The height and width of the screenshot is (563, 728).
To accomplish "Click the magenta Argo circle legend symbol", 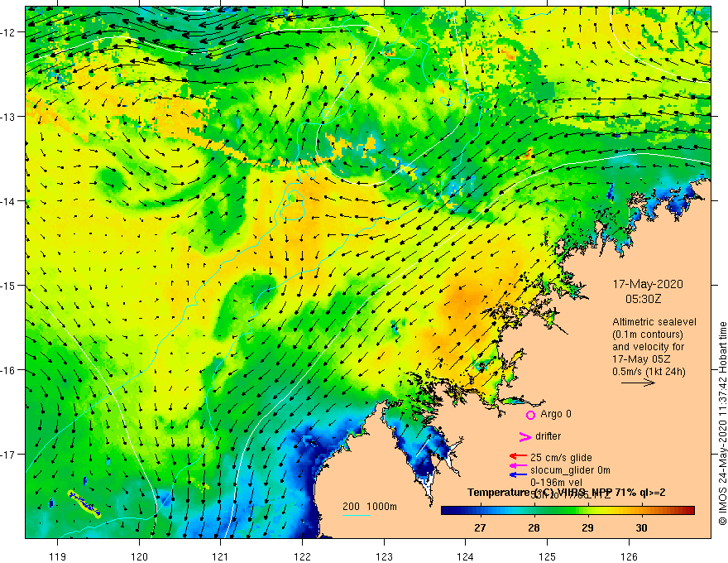I will point(530,415).
